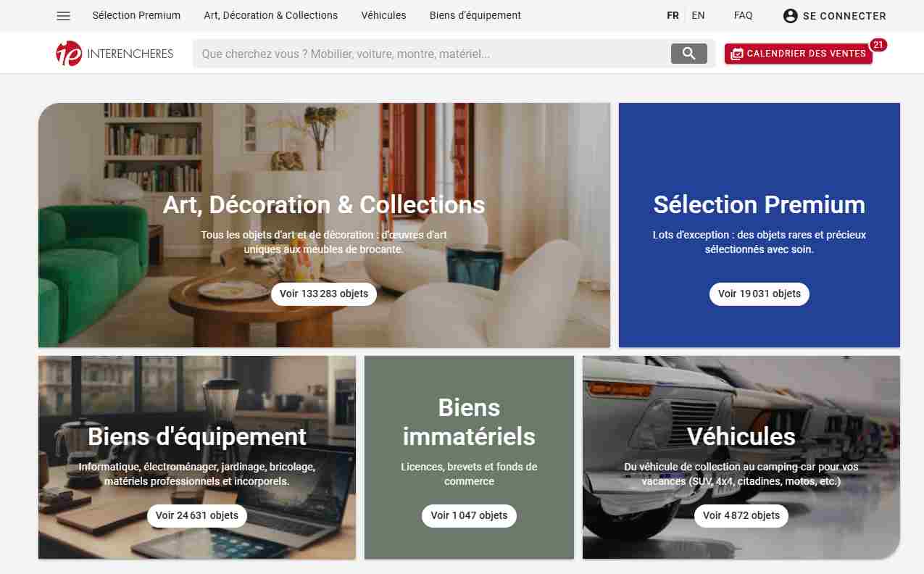Click Voir 19 031 objets button

click(759, 294)
